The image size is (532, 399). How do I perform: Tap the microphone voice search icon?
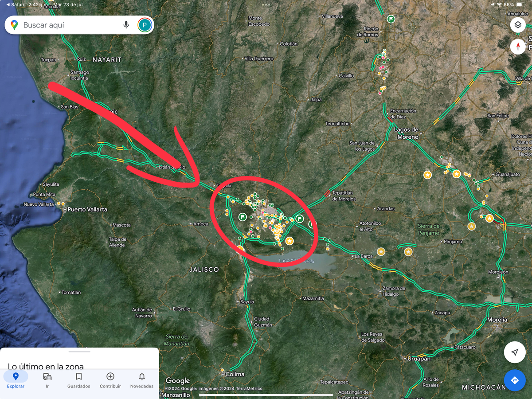click(x=126, y=25)
